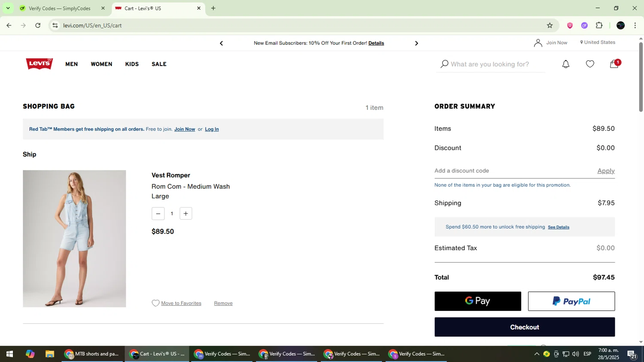This screenshot has height=362, width=644.
Task: Bookmark this page with the star icon
Action: click(550, 25)
